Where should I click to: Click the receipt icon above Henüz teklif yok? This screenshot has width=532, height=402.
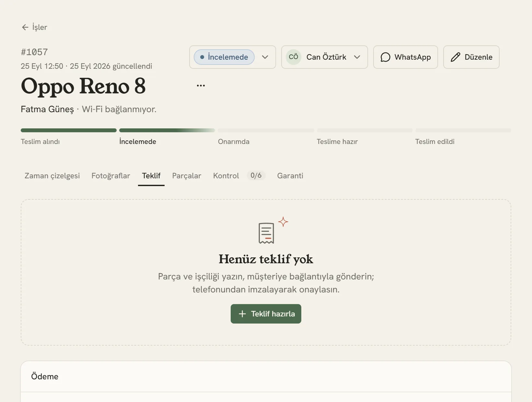(x=266, y=233)
